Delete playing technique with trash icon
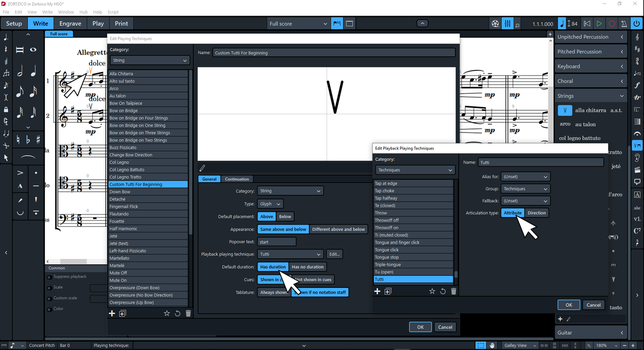This screenshot has height=350, width=644. pos(188,313)
